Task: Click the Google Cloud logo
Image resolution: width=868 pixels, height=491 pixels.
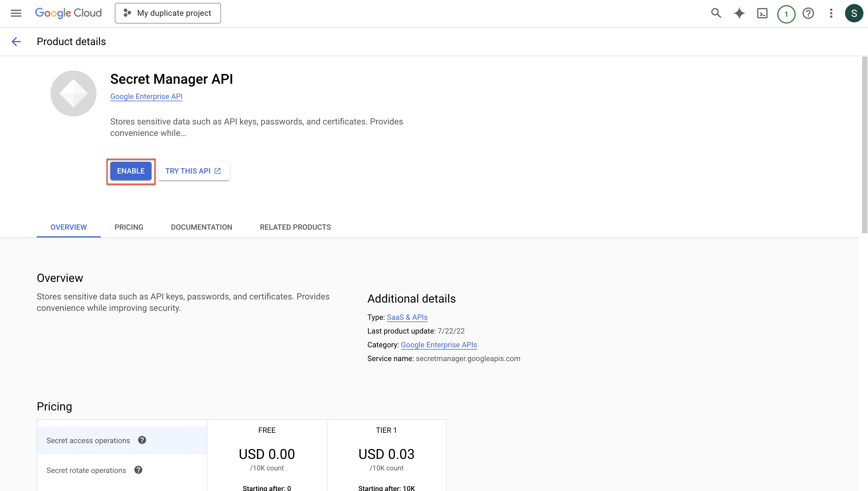Action: click(68, 13)
